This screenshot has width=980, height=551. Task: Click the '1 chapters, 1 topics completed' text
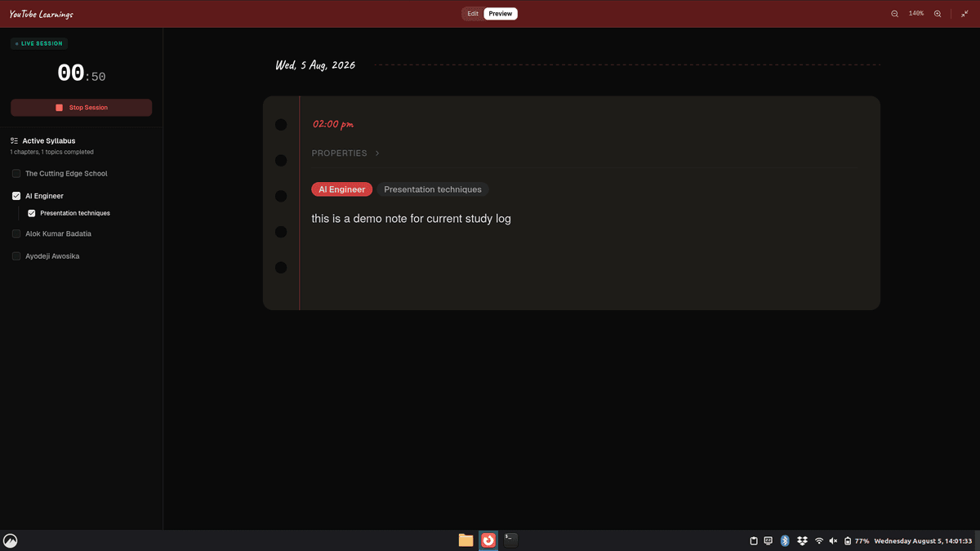tap(52, 152)
